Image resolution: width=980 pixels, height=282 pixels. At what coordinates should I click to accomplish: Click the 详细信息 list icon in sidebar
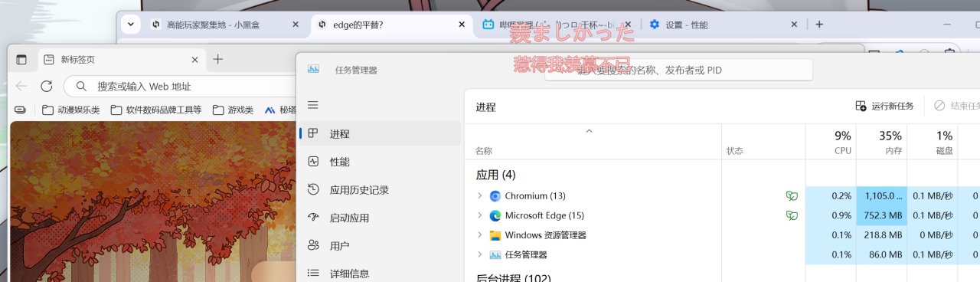coord(313,273)
